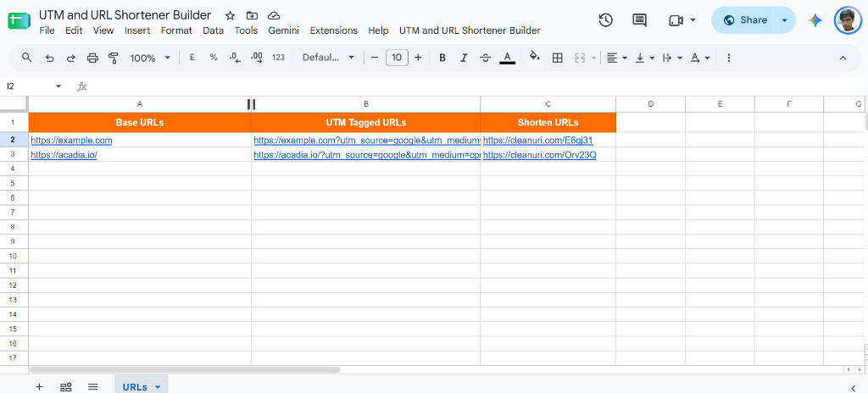Show the side panel chevron
The width and height of the screenshot is (868, 393).
[x=853, y=387]
